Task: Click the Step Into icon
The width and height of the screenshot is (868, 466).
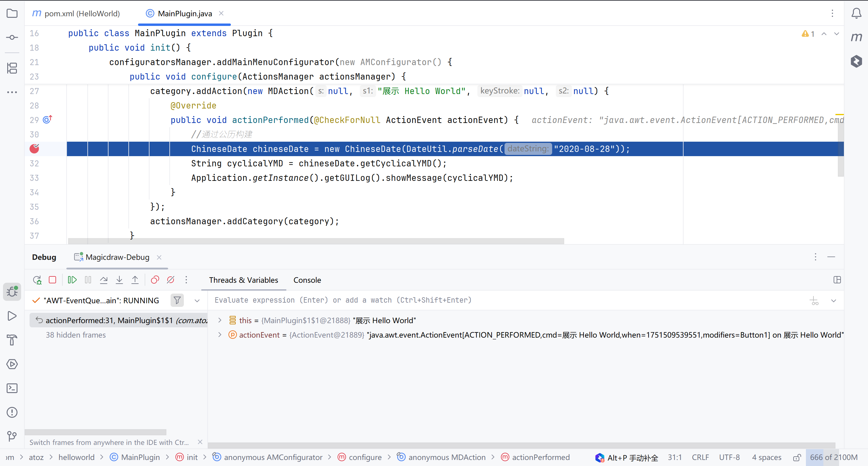Action: coord(119,280)
